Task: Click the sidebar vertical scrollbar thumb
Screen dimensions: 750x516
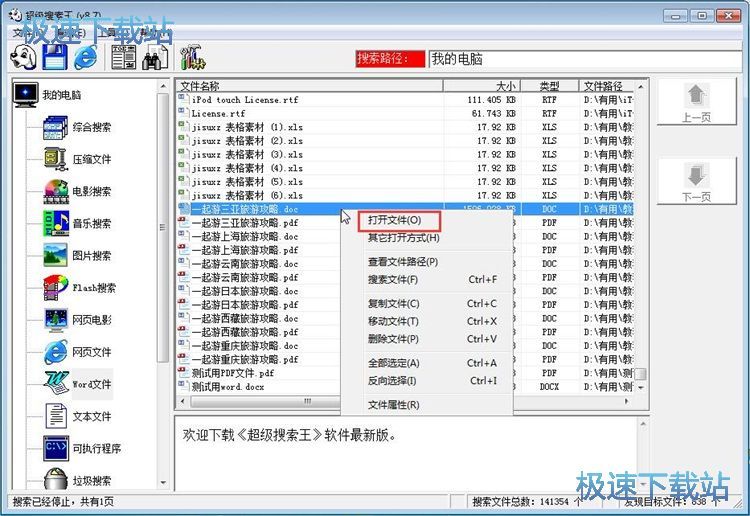Action: (163, 227)
